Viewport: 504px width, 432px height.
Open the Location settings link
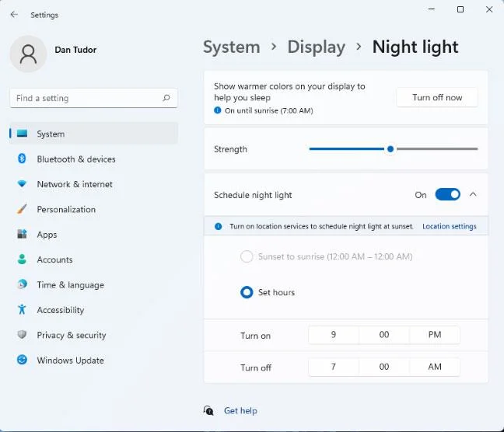[x=450, y=226]
